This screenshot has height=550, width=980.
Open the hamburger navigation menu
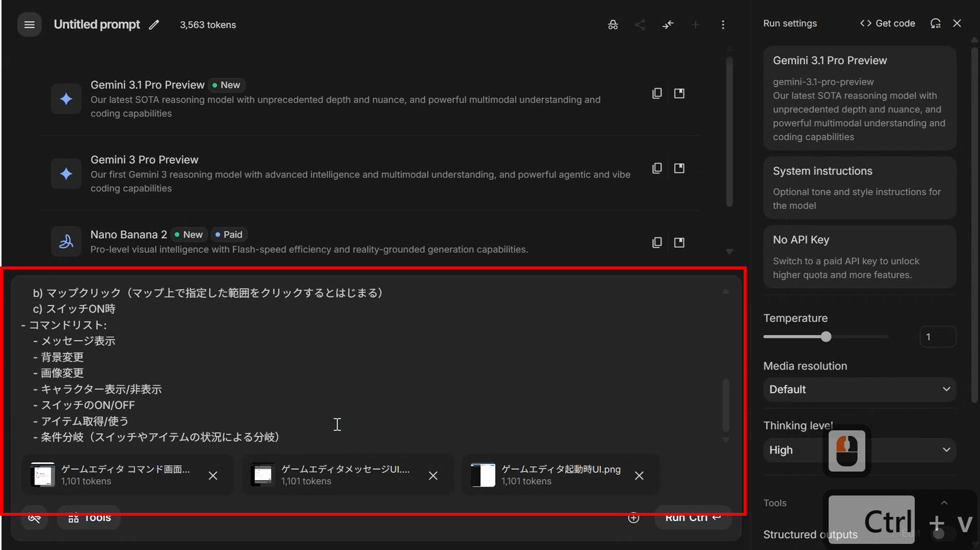coord(29,24)
